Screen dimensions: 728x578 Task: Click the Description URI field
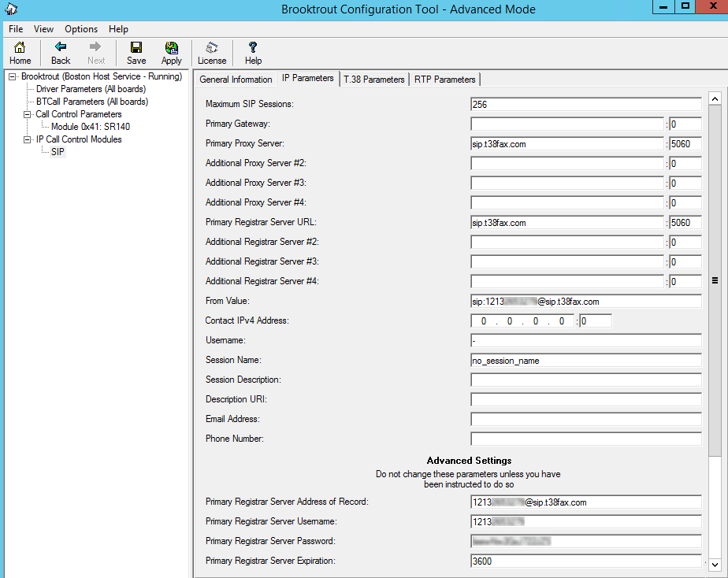(x=585, y=400)
